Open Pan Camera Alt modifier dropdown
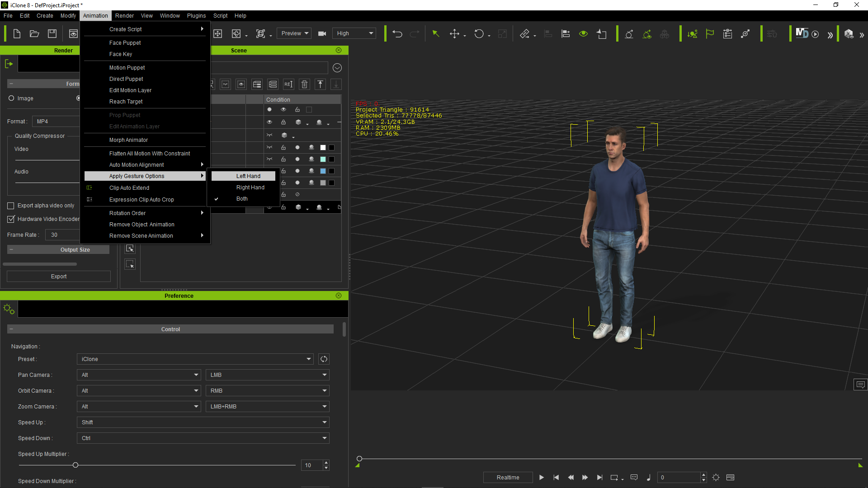868x488 pixels. click(x=139, y=375)
